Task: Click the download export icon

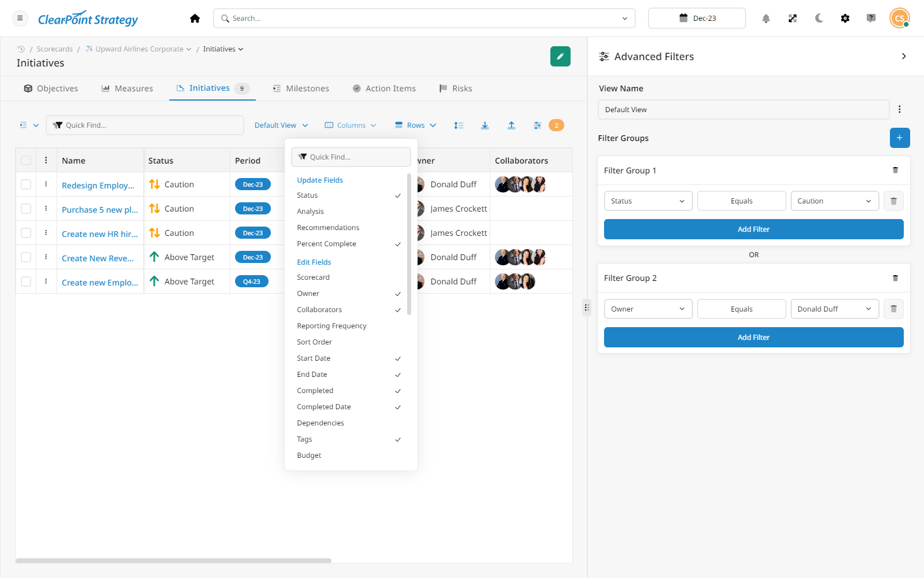Action: (x=485, y=125)
